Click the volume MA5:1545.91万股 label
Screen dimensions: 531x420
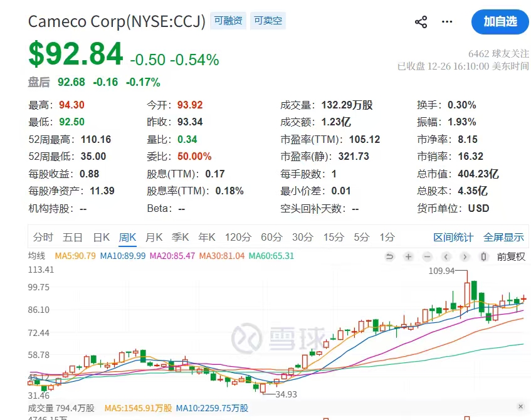138,408
